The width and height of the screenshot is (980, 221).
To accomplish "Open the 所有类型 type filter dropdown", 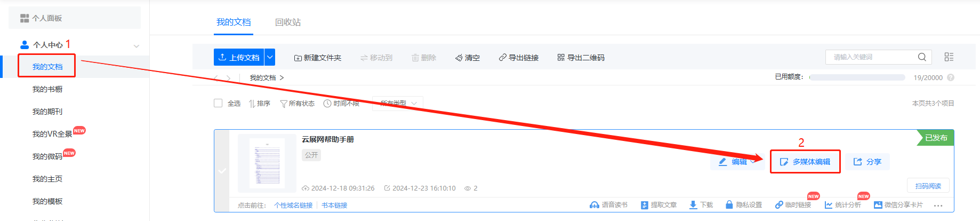I will click(398, 103).
